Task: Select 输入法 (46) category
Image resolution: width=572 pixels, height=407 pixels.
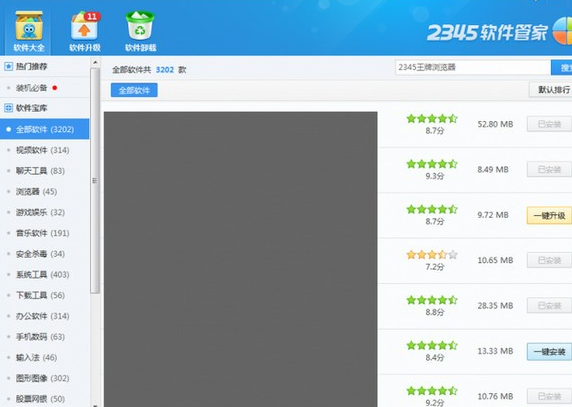Action: point(36,357)
